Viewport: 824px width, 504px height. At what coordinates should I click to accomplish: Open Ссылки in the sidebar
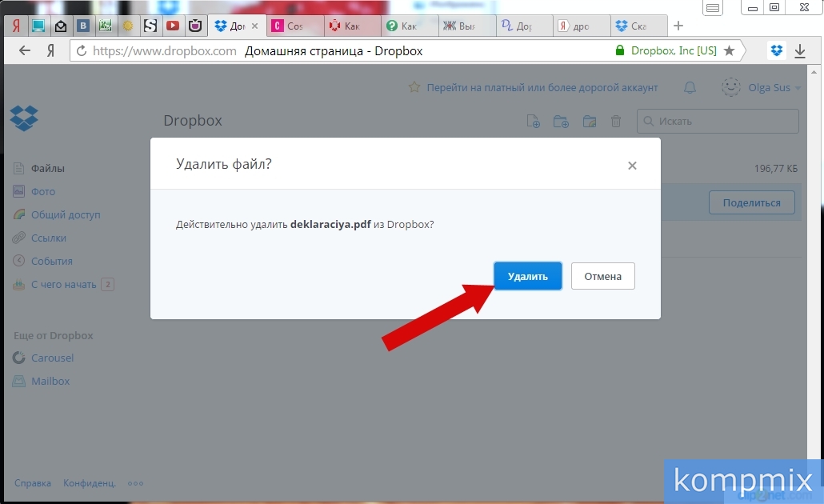pyautogui.click(x=48, y=238)
